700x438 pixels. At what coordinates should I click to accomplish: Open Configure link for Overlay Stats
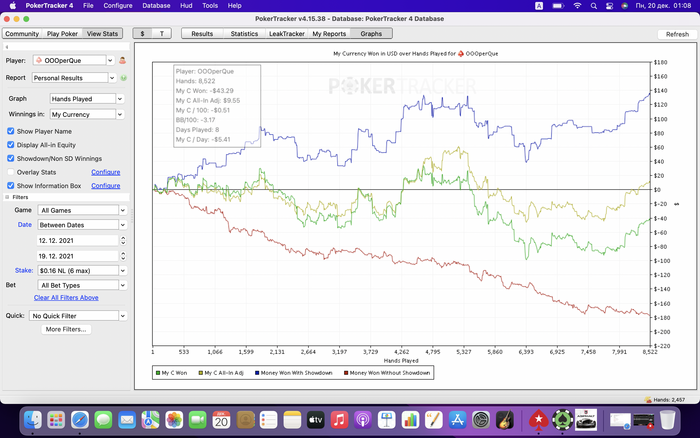point(106,172)
